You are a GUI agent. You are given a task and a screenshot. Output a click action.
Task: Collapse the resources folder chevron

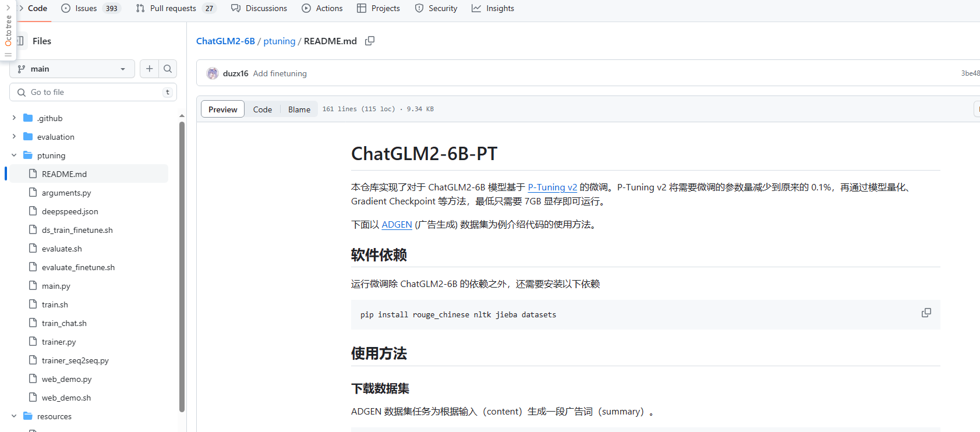(14, 416)
